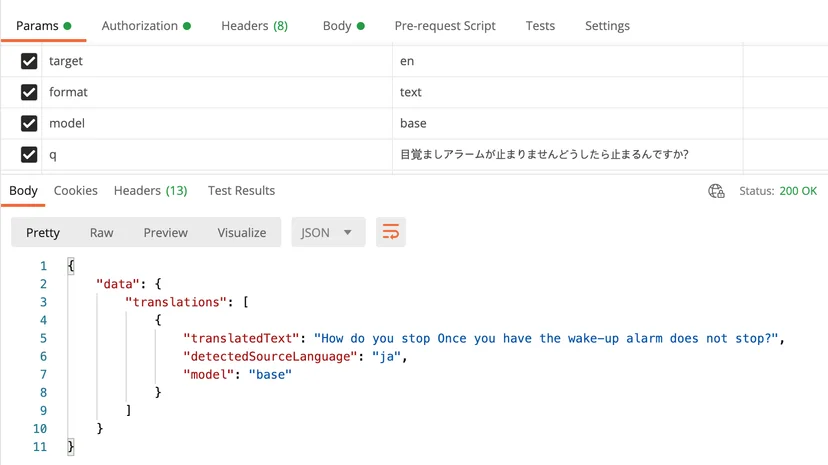This screenshot has width=828, height=465.
Task: Open the request Headers (8) tab
Action: (x=255, y=26)
